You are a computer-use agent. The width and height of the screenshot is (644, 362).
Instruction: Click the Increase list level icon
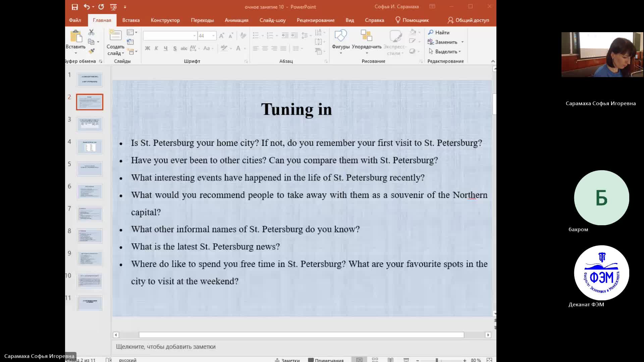click(294, 35)
